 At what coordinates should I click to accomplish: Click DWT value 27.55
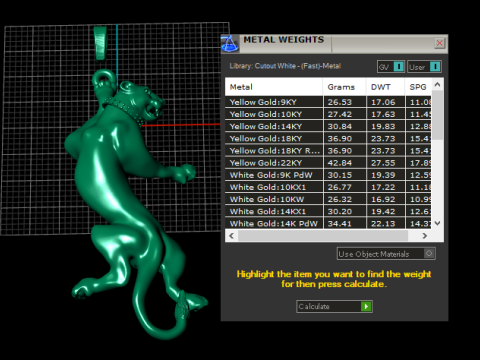[383, 163]
